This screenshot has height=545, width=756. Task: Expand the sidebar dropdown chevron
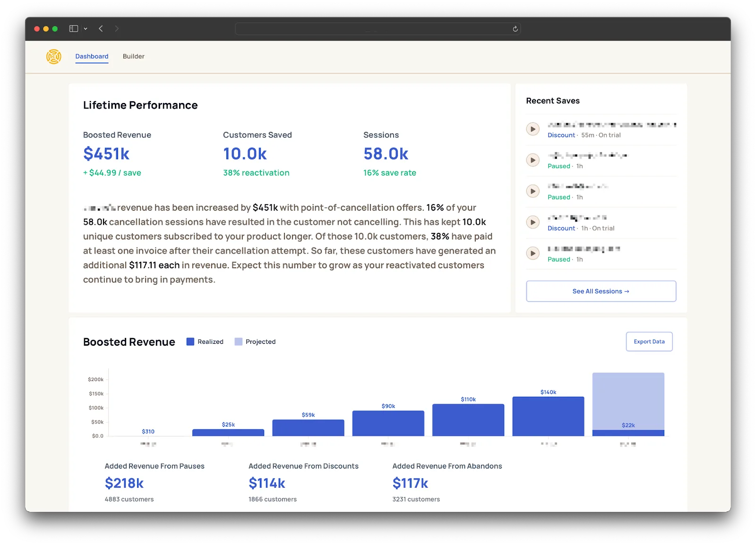pyautogui.click(x=86, y=29)
